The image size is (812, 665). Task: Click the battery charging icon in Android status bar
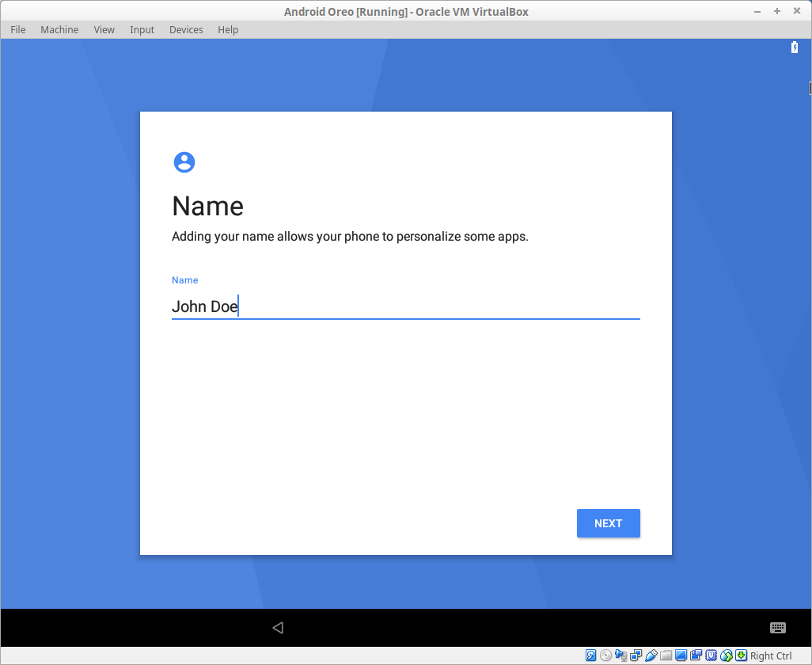pos(795,47)
